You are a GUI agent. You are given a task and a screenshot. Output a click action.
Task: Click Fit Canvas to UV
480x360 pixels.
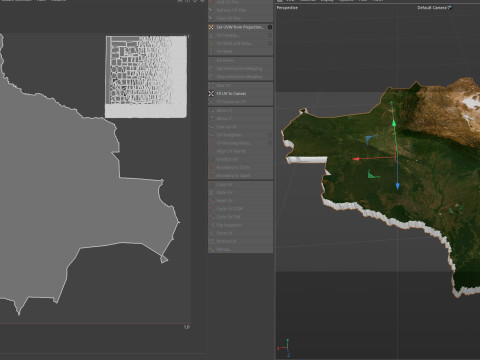coord(240,102)
